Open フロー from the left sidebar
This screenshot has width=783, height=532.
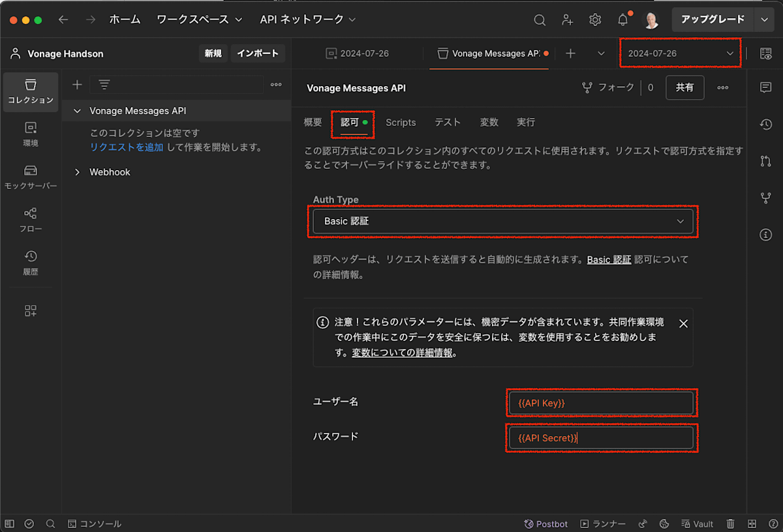click(x=30, y=219)
